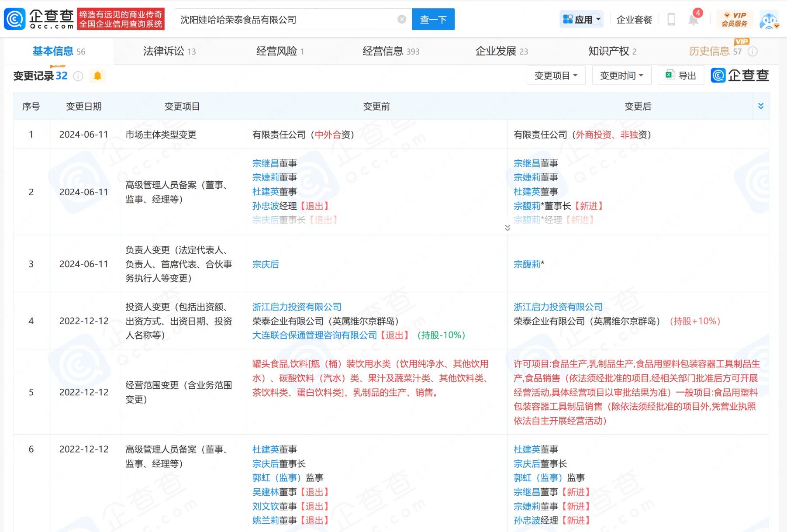Open 宗馥莉 董事长 link in row 2

click(x=527, y=206)
